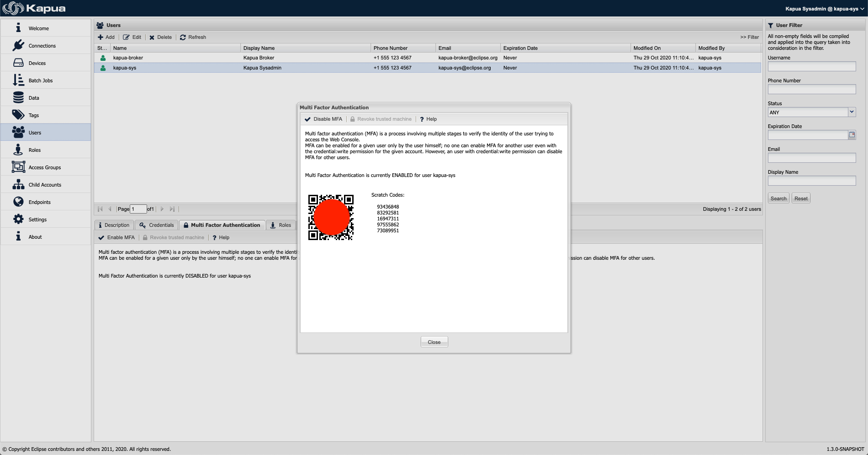Disable MFA in the dialog toolbar
This screenshot has width=868, height=455.
pyautogui.click(x=323, y=119)
